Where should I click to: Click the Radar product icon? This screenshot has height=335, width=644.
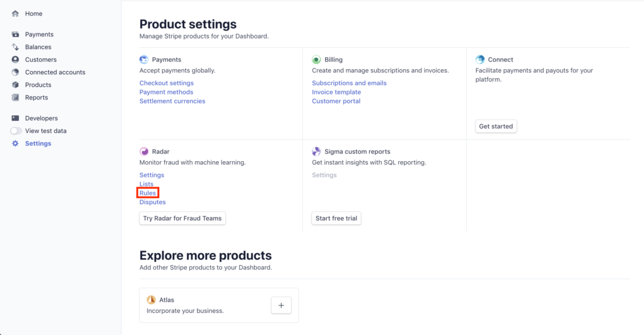(144, 152)
